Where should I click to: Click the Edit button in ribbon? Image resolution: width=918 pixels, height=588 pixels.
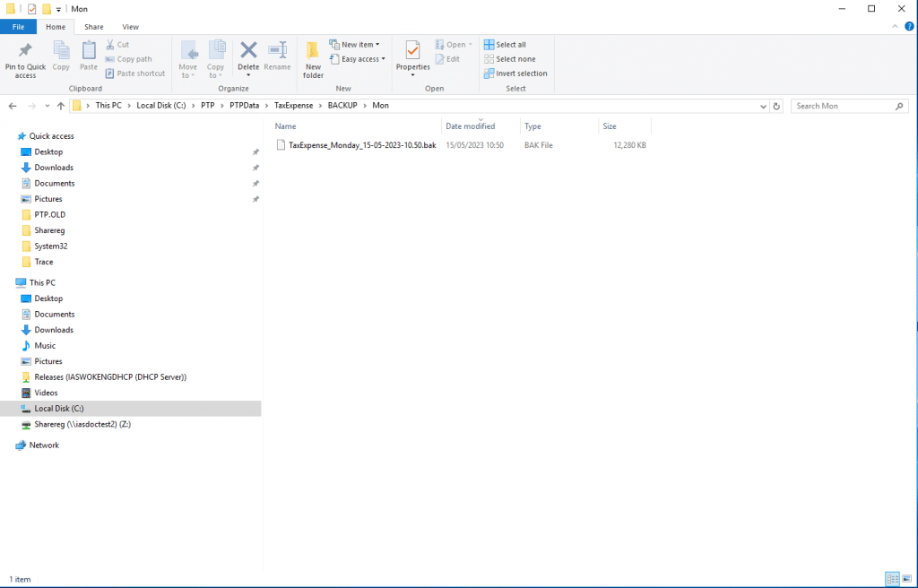448,59
